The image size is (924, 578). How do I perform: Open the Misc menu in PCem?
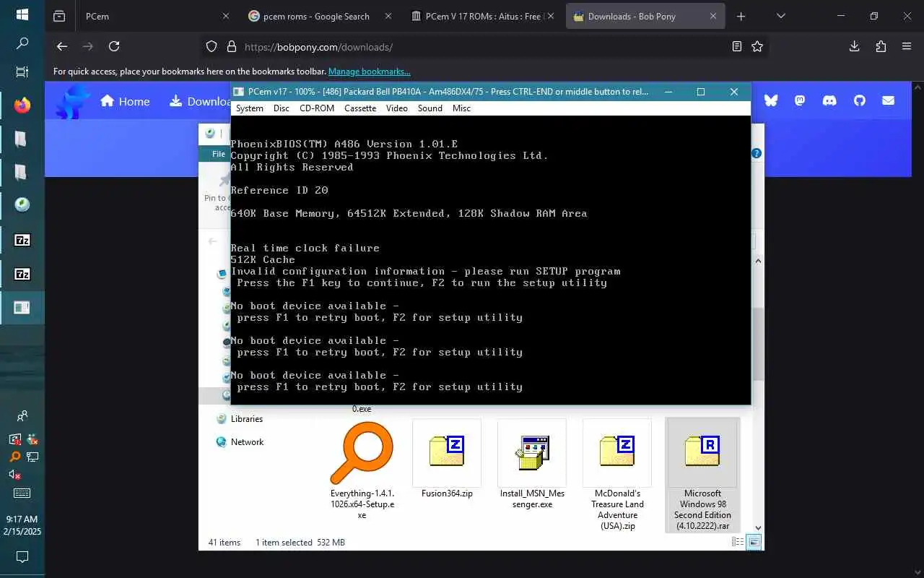pos(462,108)
